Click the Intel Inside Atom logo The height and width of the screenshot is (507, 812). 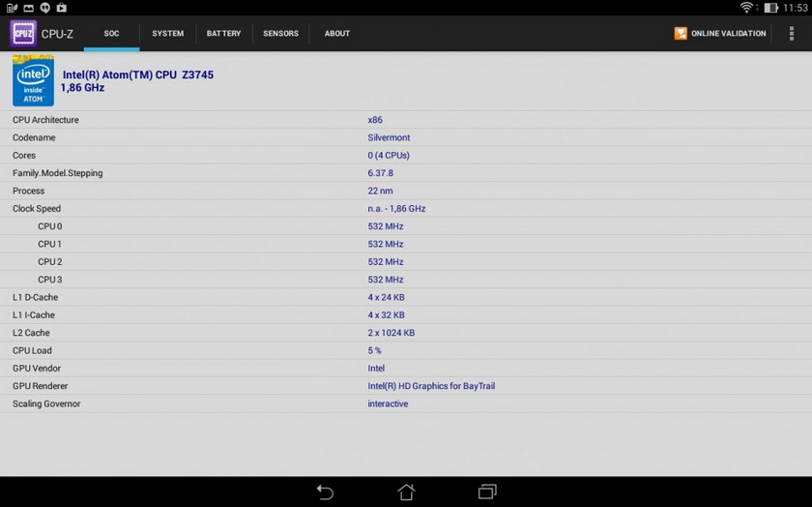click(33, 80)
